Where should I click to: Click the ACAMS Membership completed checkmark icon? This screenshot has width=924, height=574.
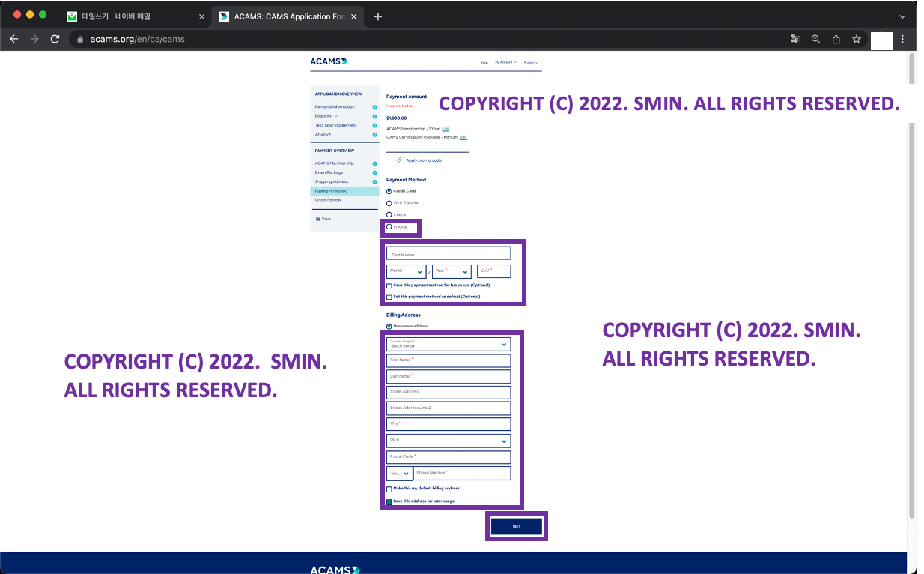(x=374, y=163)
